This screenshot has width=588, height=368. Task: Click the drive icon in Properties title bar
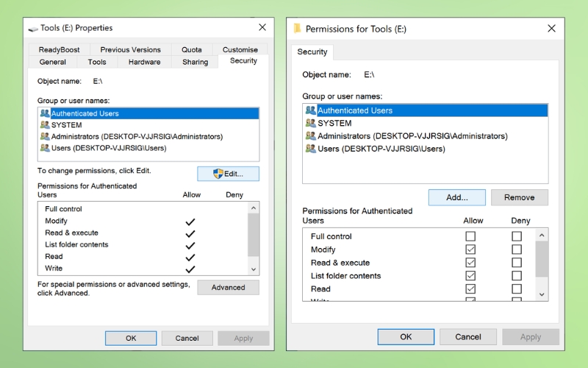coord(33,29)
